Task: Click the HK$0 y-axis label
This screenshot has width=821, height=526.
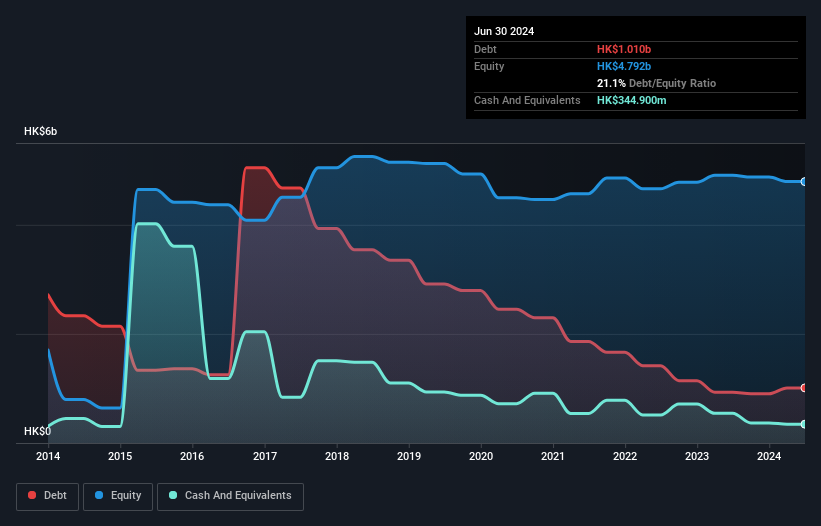Action: (x=37, y=431)
